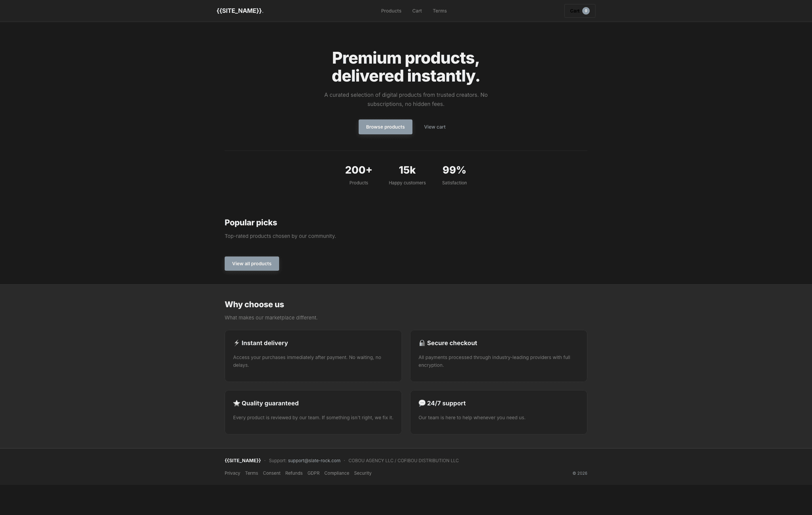Click the View cart link

click(435, 127)
